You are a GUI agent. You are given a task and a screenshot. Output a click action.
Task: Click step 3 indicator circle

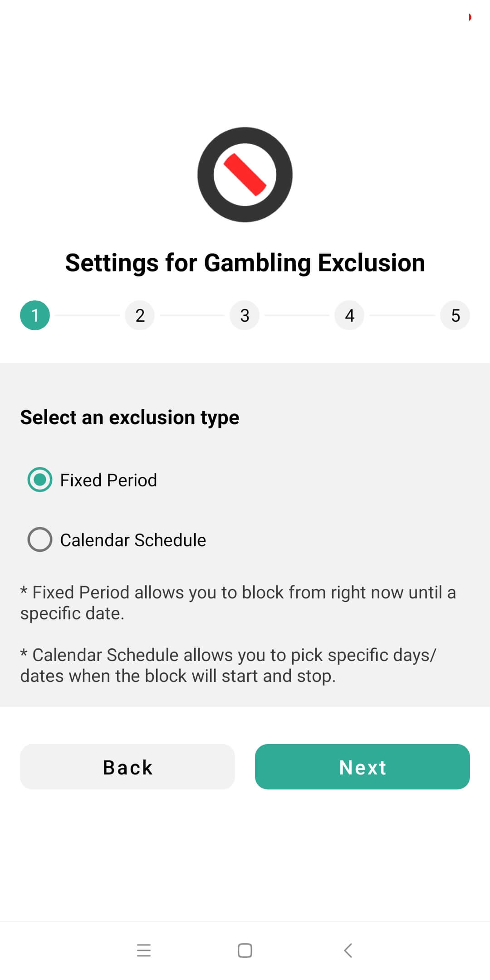click(245, 315)
